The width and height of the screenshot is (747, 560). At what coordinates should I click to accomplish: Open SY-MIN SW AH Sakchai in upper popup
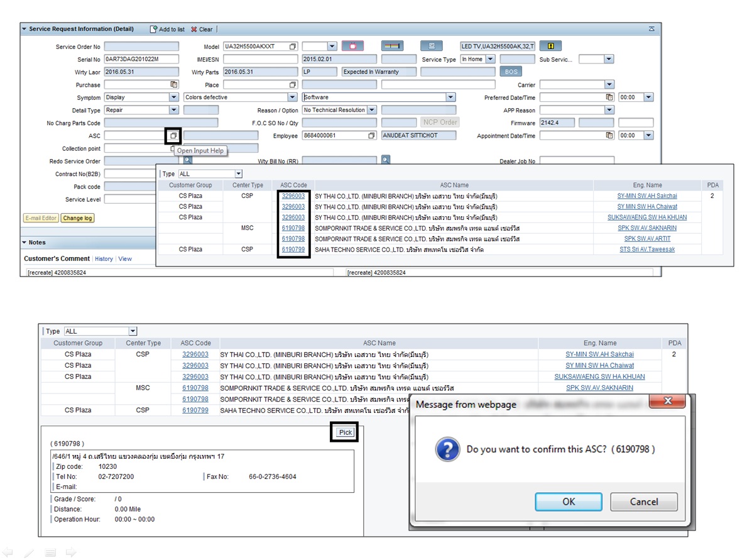coord(647,196)
